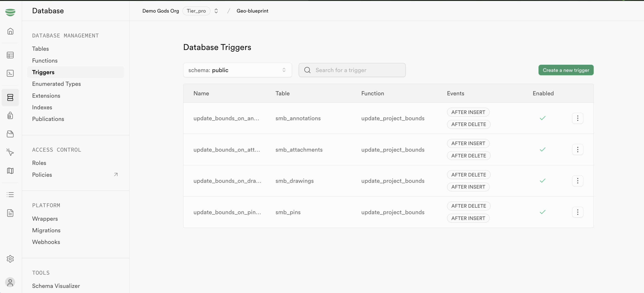Click user avatar icon at bottom
644x293 pixels.
pos(10,282)
